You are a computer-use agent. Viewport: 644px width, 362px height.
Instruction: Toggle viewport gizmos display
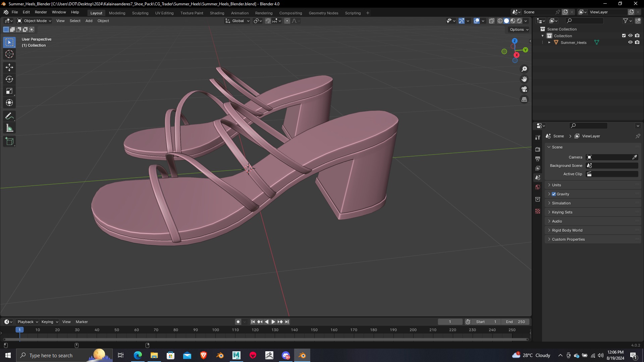[462, 21]
